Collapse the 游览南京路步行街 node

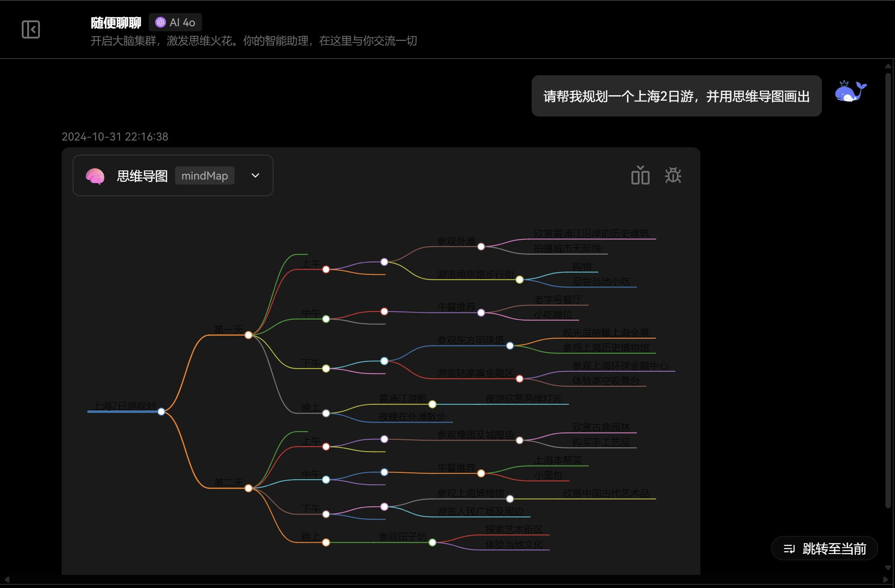(519, 280)
